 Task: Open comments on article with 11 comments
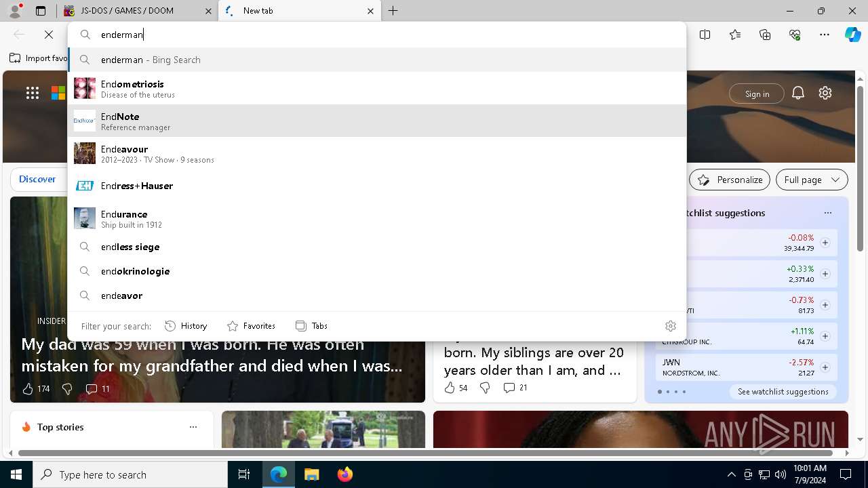click(x=98, y=389)
